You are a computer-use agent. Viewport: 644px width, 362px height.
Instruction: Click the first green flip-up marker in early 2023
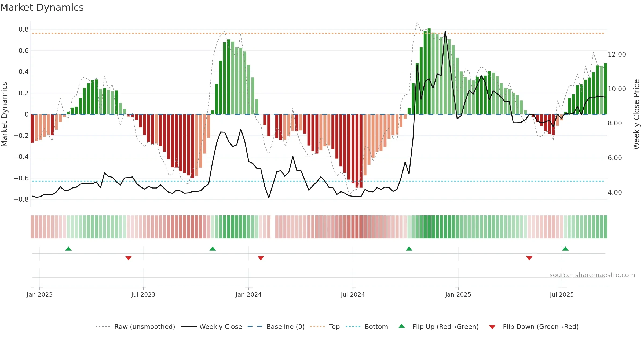[68, 249]
